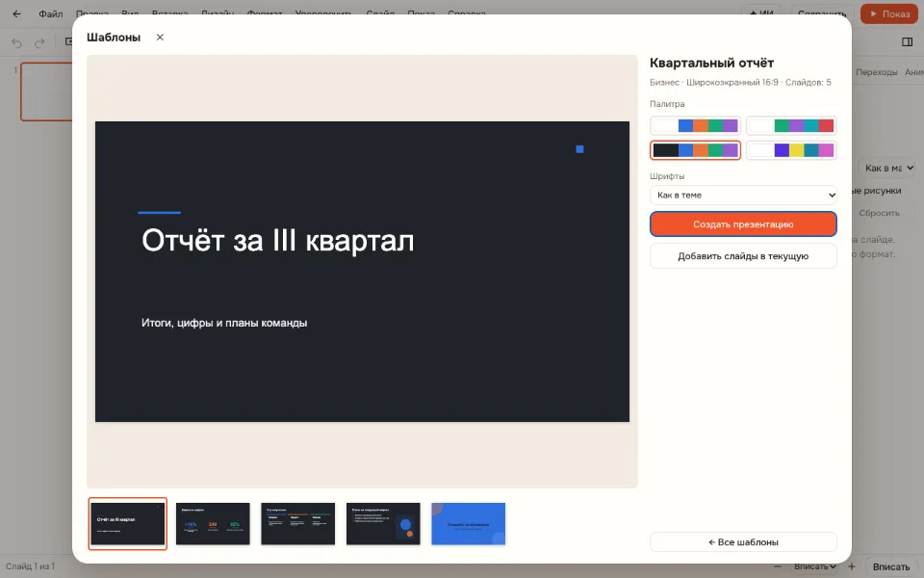Pick the white indigo-yellow-teal-pink palette

click(791, 150)
